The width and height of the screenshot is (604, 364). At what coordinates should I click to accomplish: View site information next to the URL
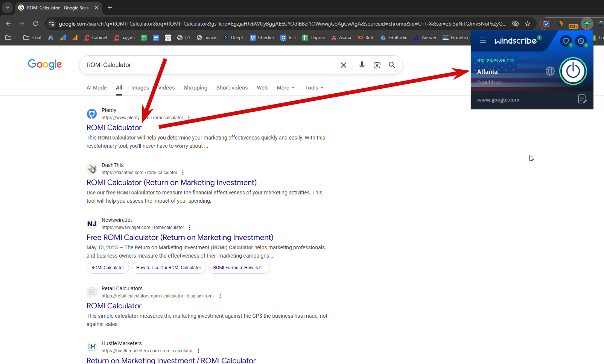(52, 24)
